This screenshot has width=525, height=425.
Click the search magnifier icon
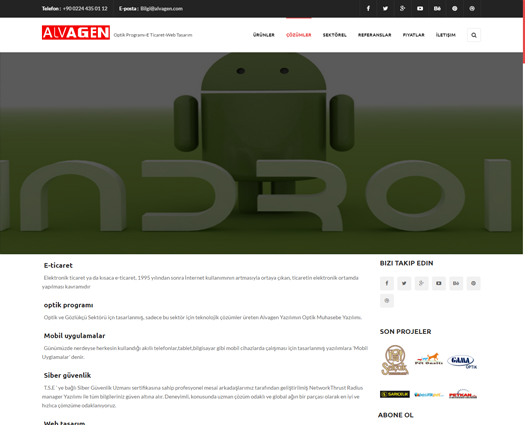pyautogui.click(x=474, y=35)
